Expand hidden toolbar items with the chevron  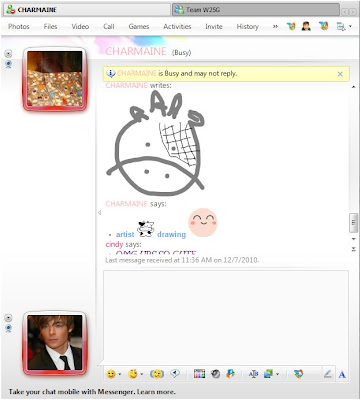tap(275, 27)
